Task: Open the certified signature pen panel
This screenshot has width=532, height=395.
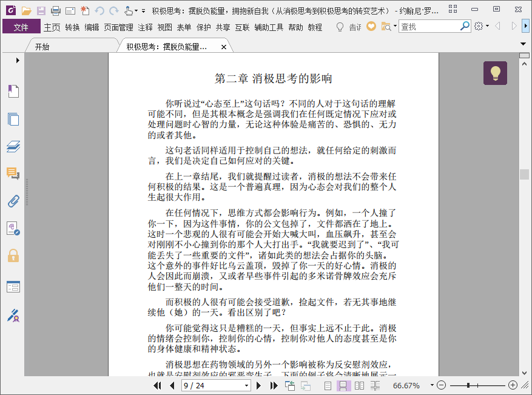Action: [x=13, y=316]
